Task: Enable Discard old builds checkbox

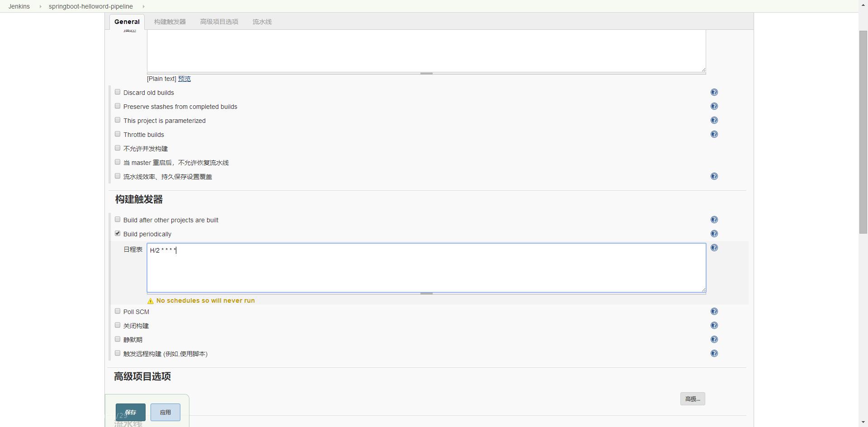Action: (x=118, y=92)
